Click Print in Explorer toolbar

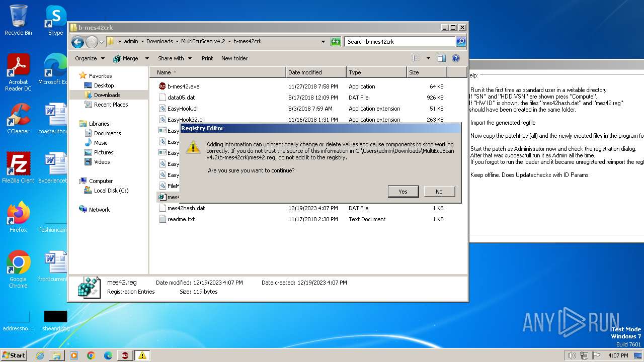click(207, 58)
